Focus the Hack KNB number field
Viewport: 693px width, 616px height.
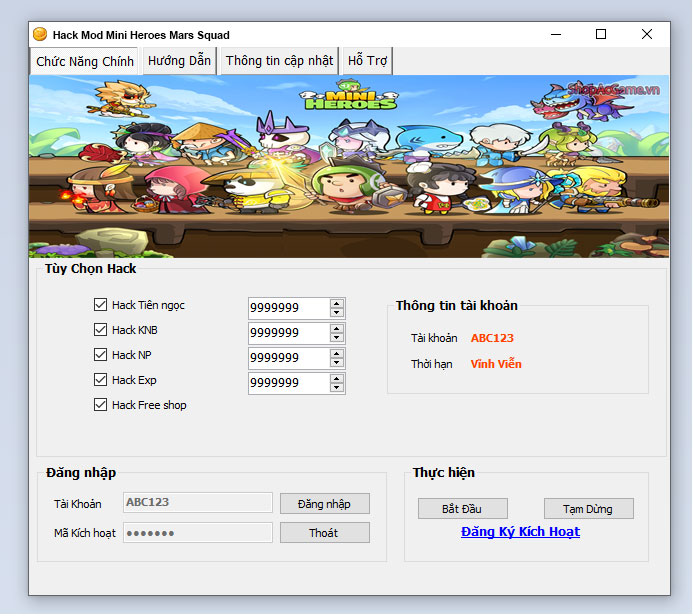point(289,333)
